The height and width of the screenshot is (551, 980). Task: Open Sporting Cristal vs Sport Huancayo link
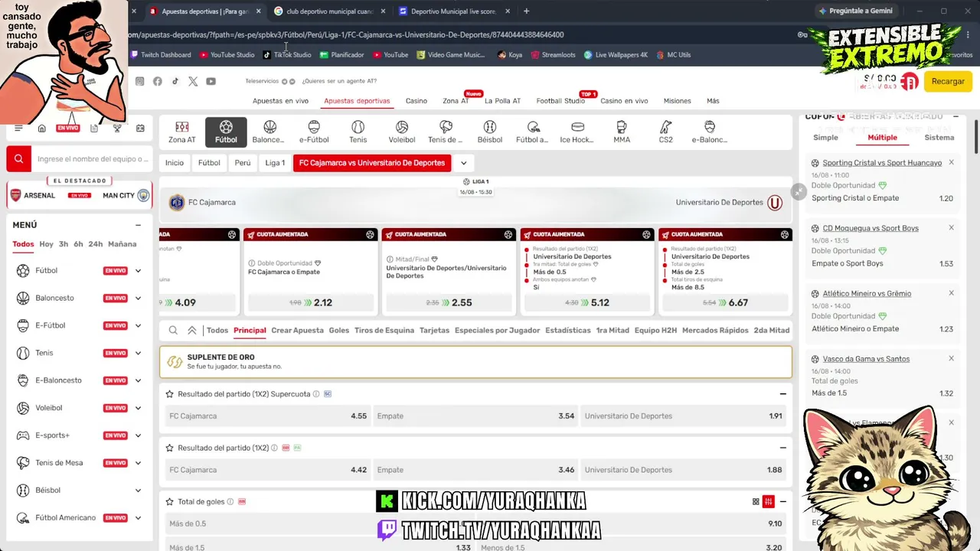882,163
